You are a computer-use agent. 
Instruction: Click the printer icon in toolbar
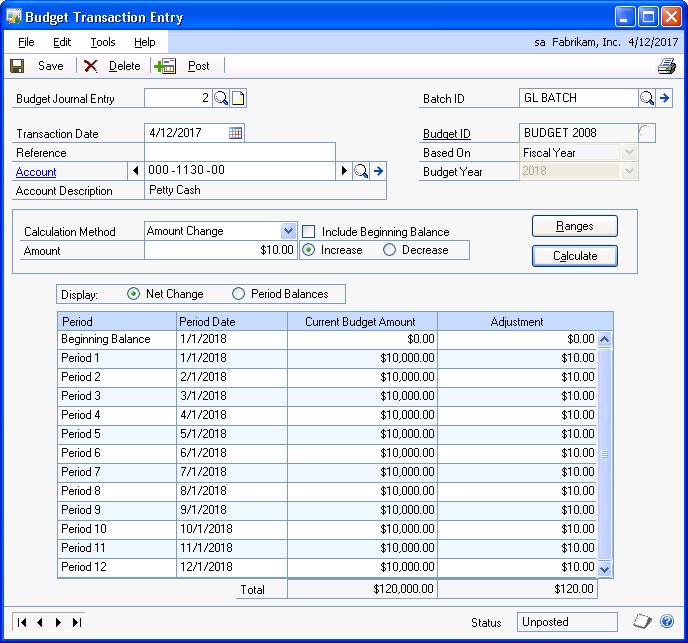pyautogui.click(x=666, y=66)
